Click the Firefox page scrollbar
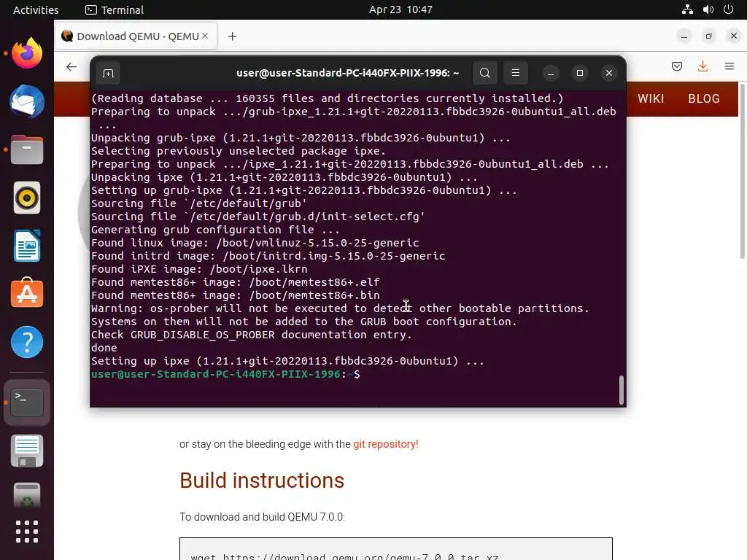Screen dimensions: 747x560 click(x=742, y=171)
